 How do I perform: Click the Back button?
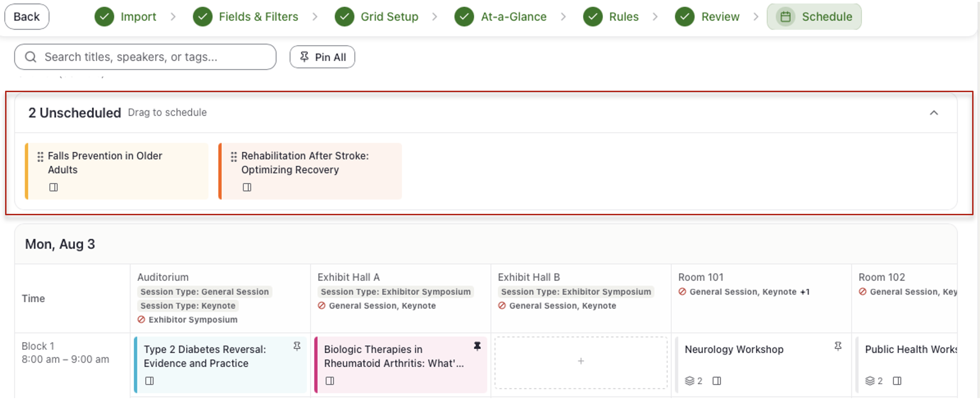coord(27,17)
